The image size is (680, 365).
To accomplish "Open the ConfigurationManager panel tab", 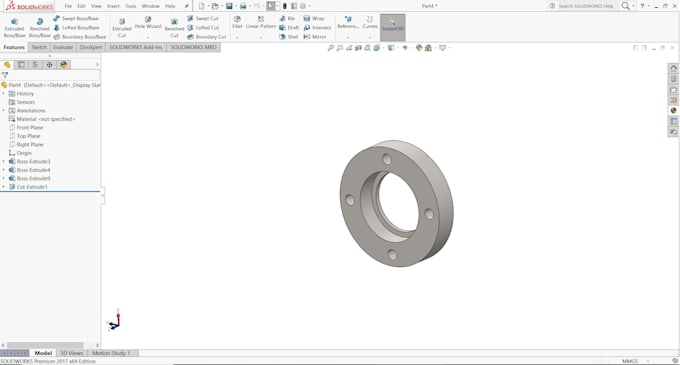I will (35, 65).
